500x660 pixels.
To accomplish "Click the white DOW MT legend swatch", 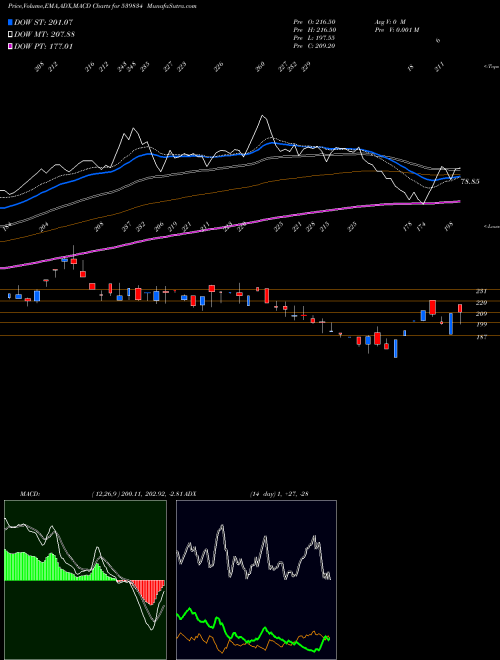I will (x=11, y=34).
